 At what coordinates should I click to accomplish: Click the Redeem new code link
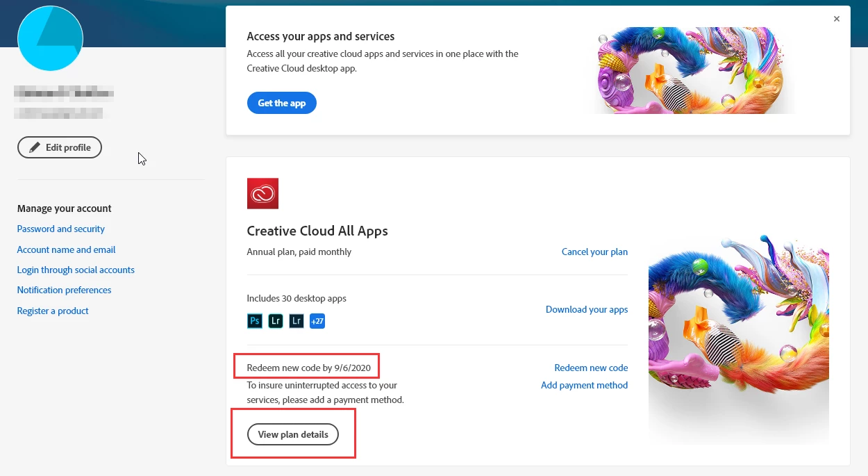(x=591, y=368)
